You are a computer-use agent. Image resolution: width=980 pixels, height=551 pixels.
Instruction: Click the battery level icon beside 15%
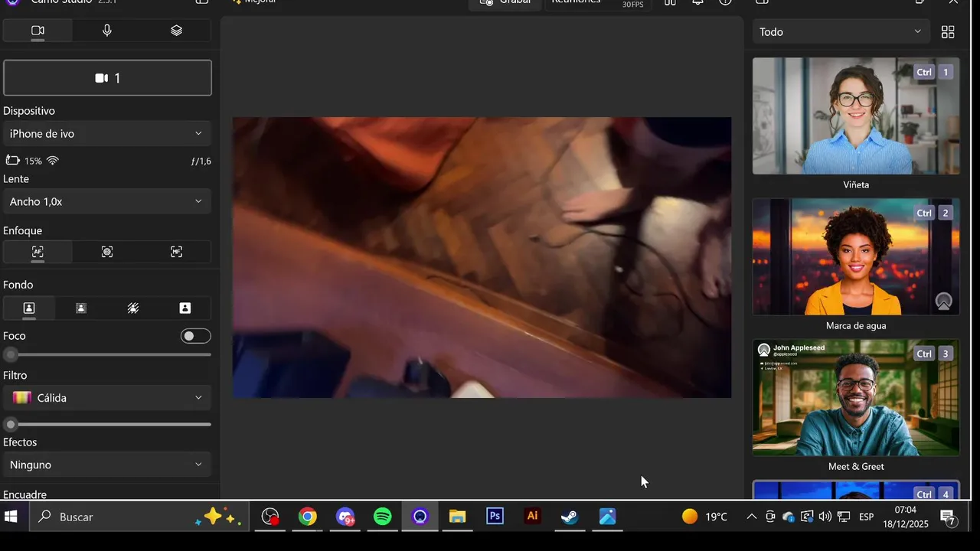coord(13,161)
